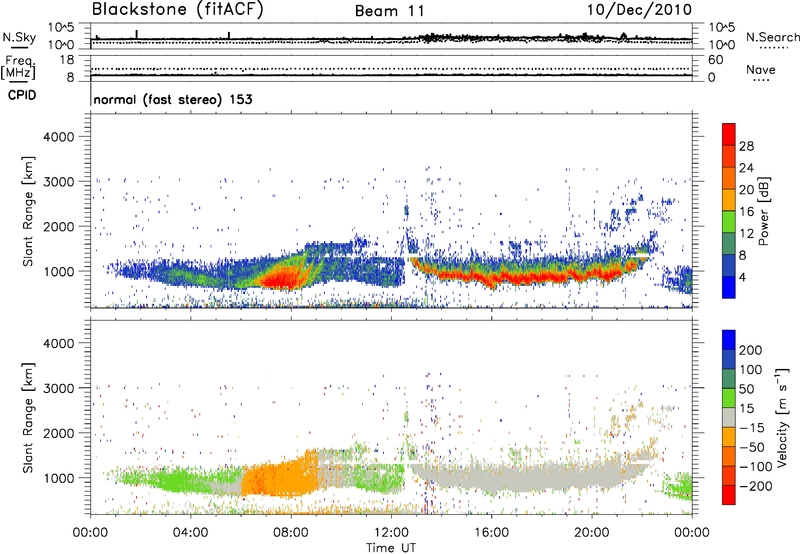Click the "20:00" time tick label
Viewport: 800px width, 554px height.
coord(591,533)
